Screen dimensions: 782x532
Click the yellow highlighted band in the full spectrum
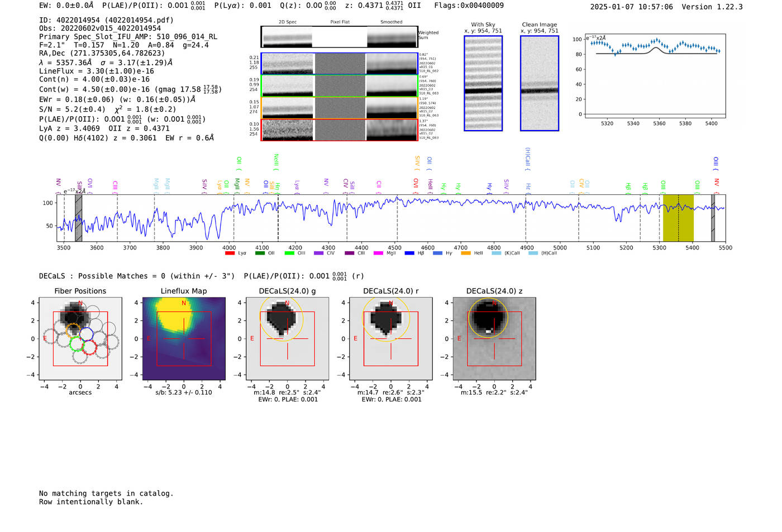pyautogui.click(x=678, y=218)
